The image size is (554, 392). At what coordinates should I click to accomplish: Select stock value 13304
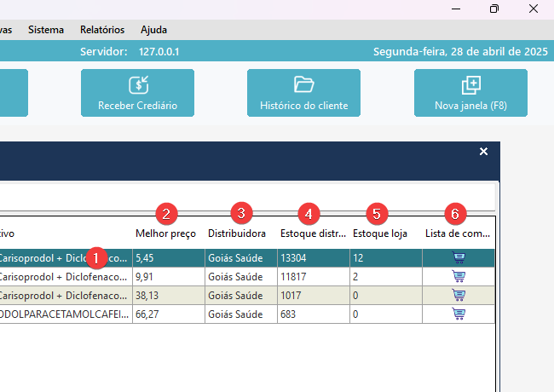(314, 258)
